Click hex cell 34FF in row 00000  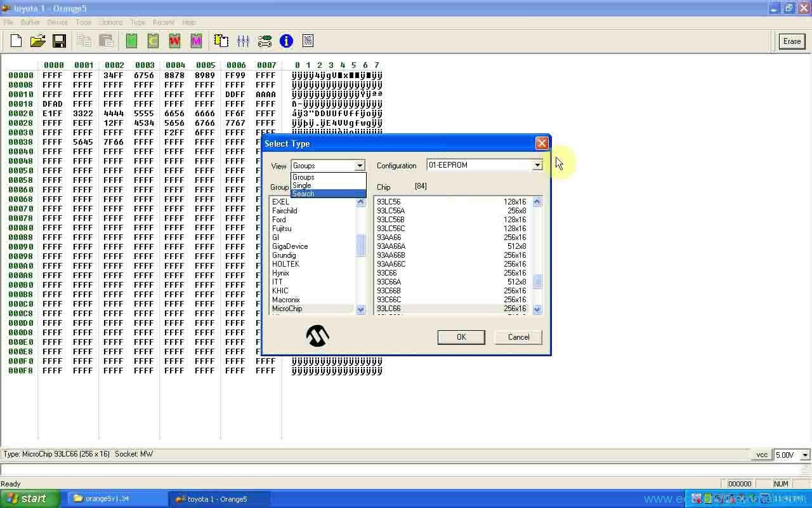[114, 76]
